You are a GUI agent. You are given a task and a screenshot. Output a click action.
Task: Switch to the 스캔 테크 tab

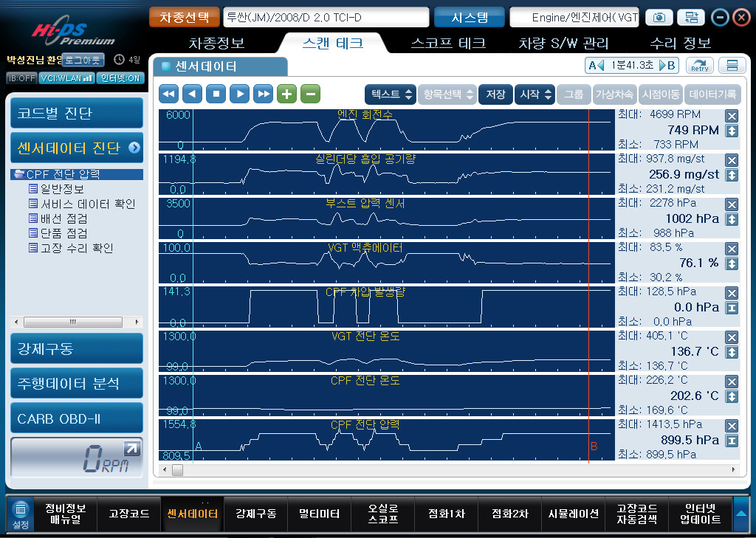click(333, 43)
